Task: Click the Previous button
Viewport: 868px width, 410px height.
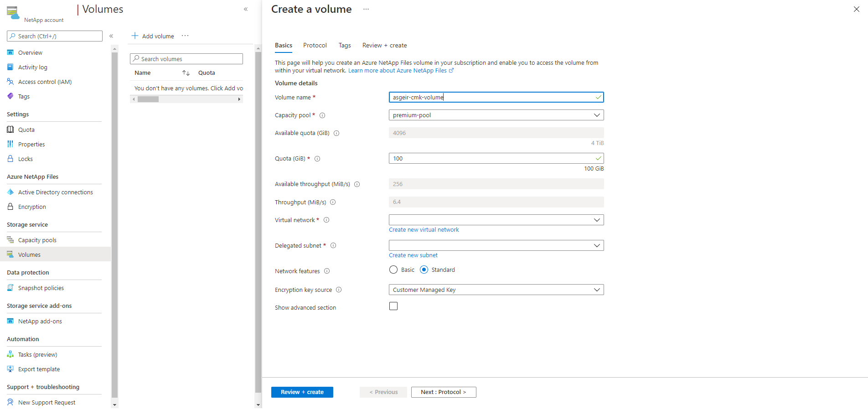Action: pyautogui.click(x=383, y=392)
